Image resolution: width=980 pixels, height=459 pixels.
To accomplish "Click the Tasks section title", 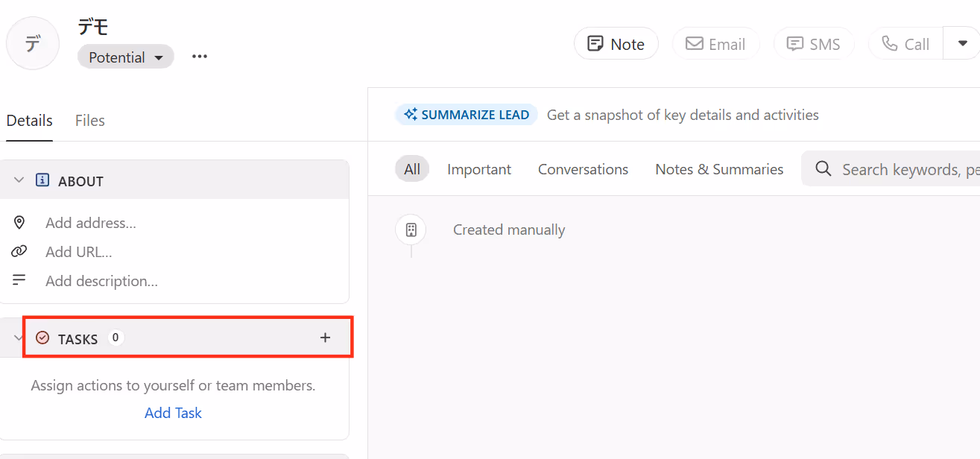I will click(x=78, y=339).
